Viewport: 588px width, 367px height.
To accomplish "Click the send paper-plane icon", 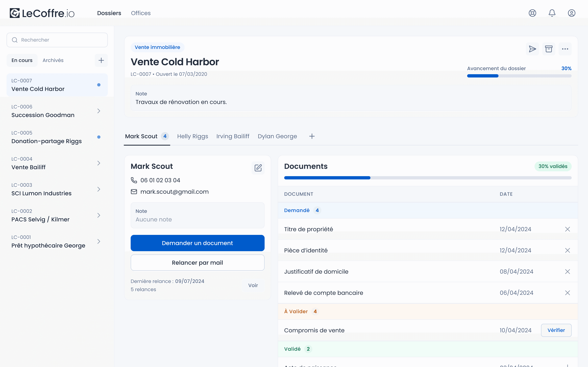I will click(532, 49).
